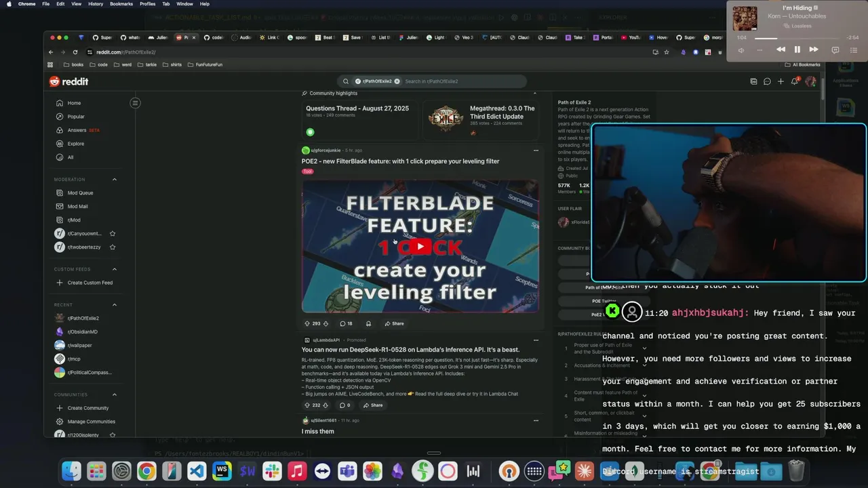868x488 pixels.
Task: Upvote the DeepSeek-R1 promoted post
Action: tap(307, 405)
